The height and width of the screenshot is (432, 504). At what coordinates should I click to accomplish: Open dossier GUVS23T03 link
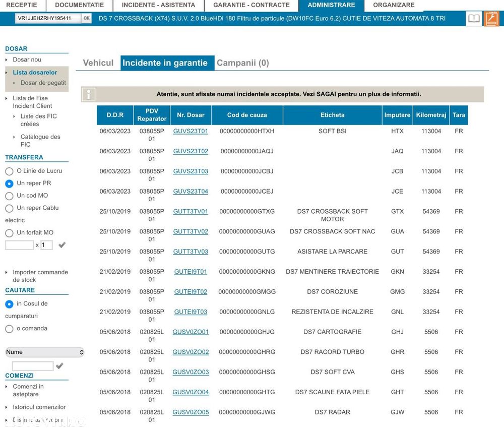point(191,171)
